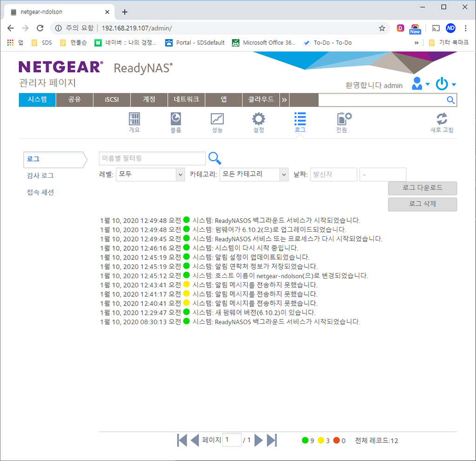The height and width of the screenshot is (461, 476).
Task: Open the To-Do bookmark
Action: pyautogui.click(x=328, y=43)
